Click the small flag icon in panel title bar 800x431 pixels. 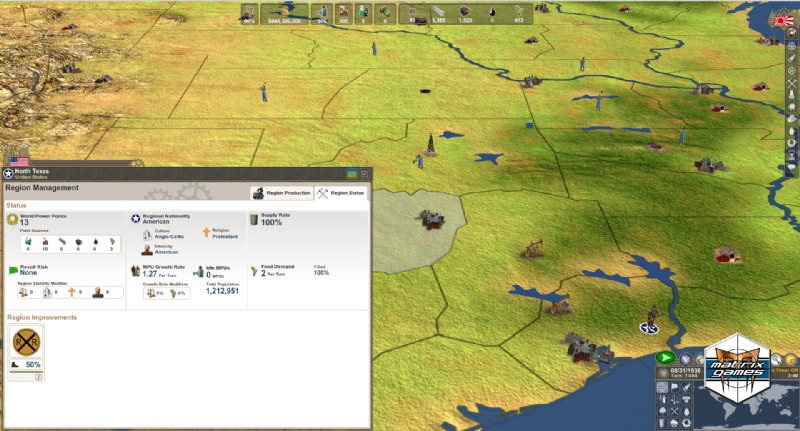[352, 174]
